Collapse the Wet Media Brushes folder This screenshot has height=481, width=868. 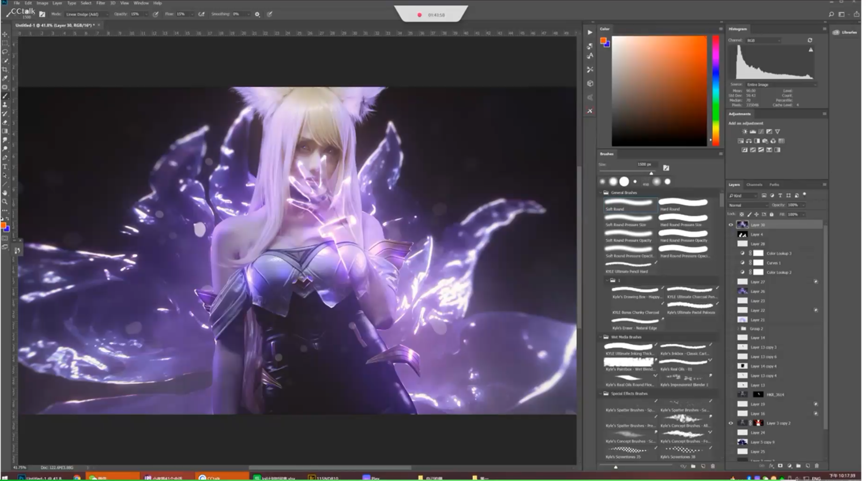click(x=601, y=337)
